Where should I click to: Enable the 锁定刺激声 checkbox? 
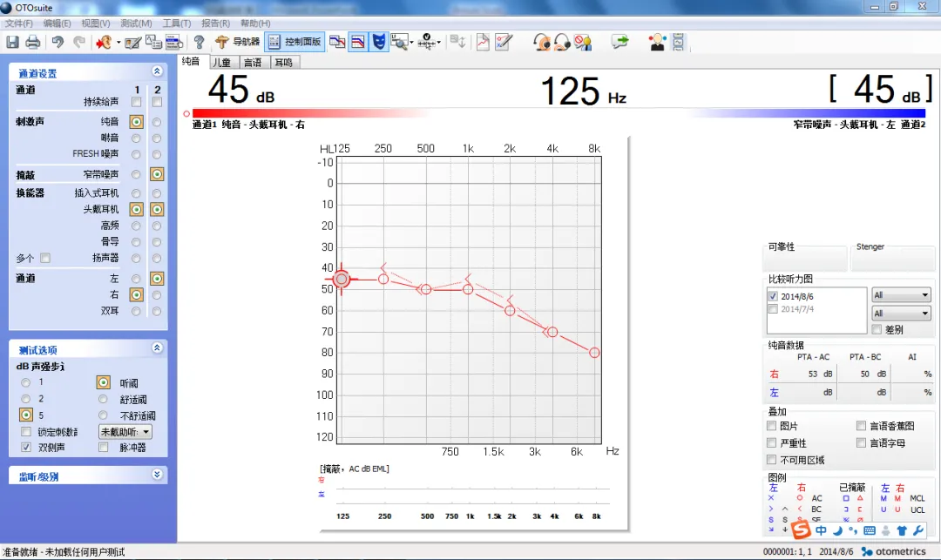tap(26, 432)
